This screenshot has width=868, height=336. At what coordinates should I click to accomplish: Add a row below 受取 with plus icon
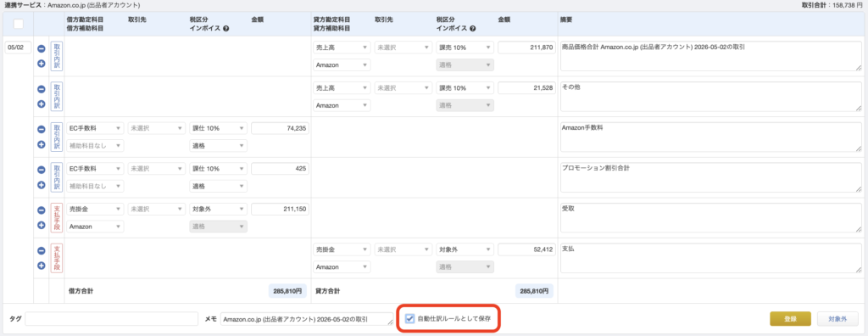tap(41, 225)
